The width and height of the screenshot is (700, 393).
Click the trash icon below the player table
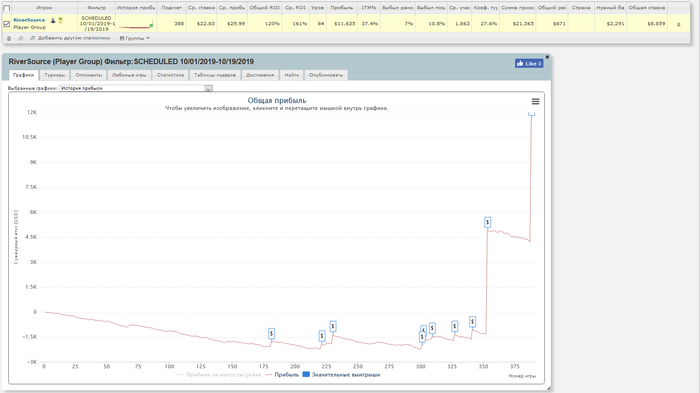(x=9, y=38)
